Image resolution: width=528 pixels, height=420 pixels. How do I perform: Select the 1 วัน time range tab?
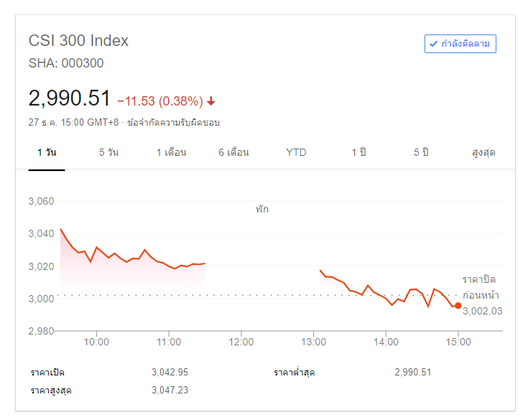tap(47, 153)
